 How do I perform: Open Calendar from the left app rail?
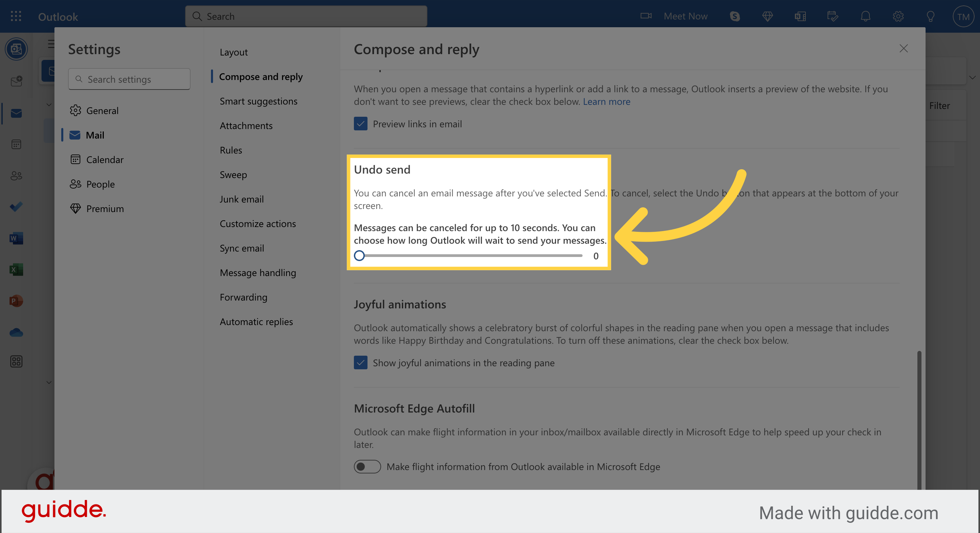16,144
